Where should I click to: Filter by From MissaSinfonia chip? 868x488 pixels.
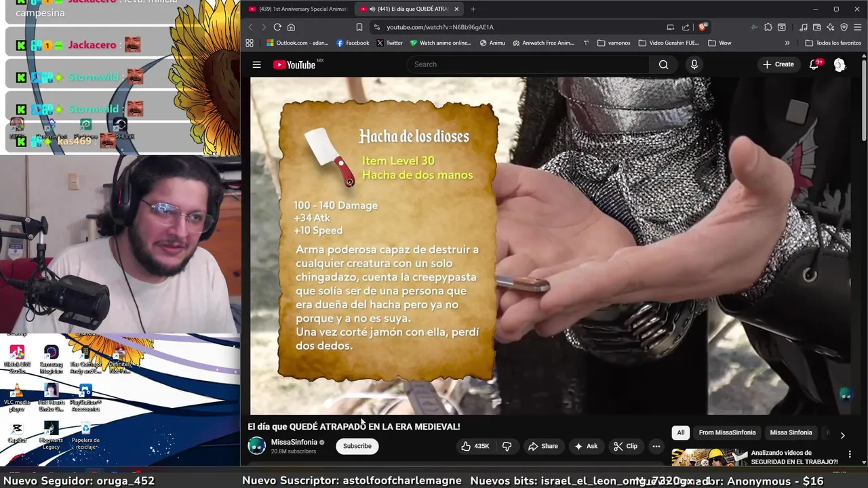click(727, 432)
